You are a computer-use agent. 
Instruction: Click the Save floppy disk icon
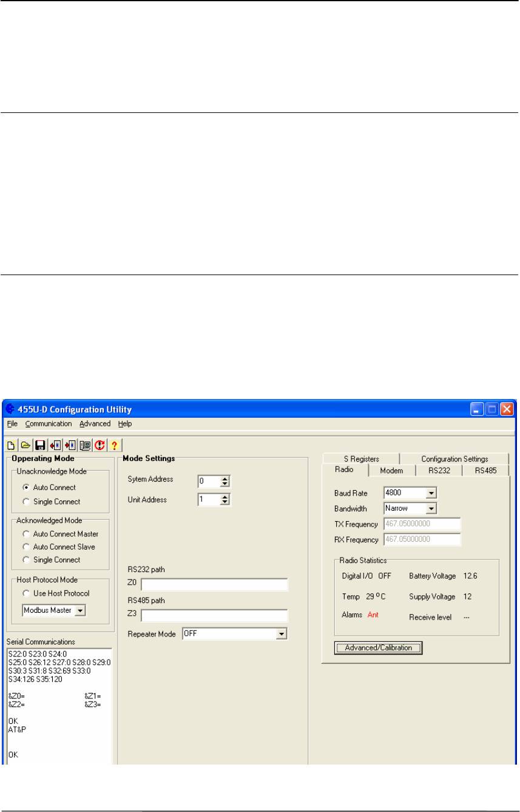tap(40, 445)
